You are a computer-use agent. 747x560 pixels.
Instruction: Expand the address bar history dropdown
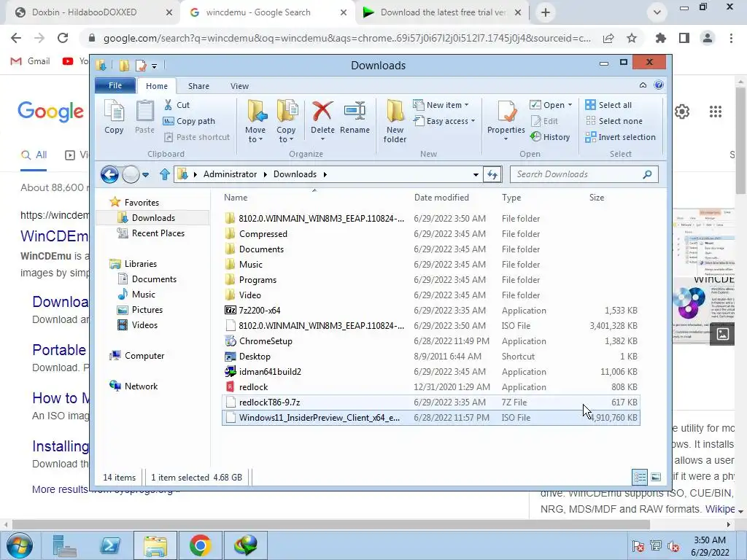coord(476,175)
